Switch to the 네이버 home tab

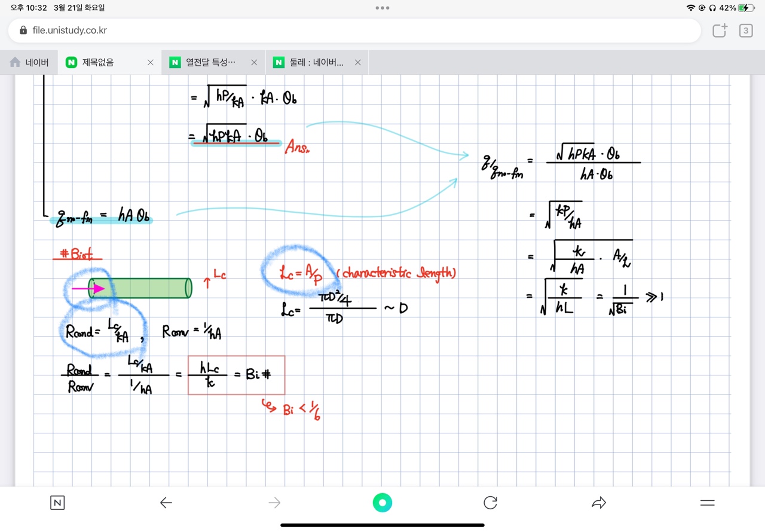pos(29,62)
